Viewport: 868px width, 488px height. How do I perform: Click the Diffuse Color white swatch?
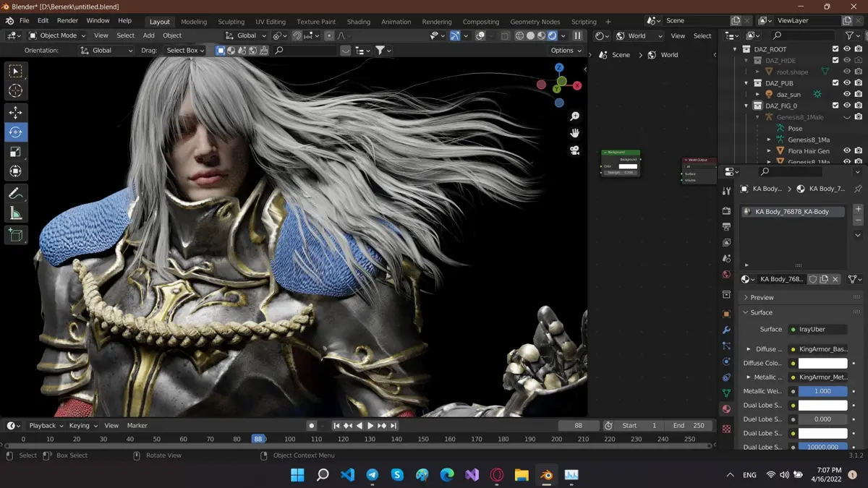click(x=823, y=363)
